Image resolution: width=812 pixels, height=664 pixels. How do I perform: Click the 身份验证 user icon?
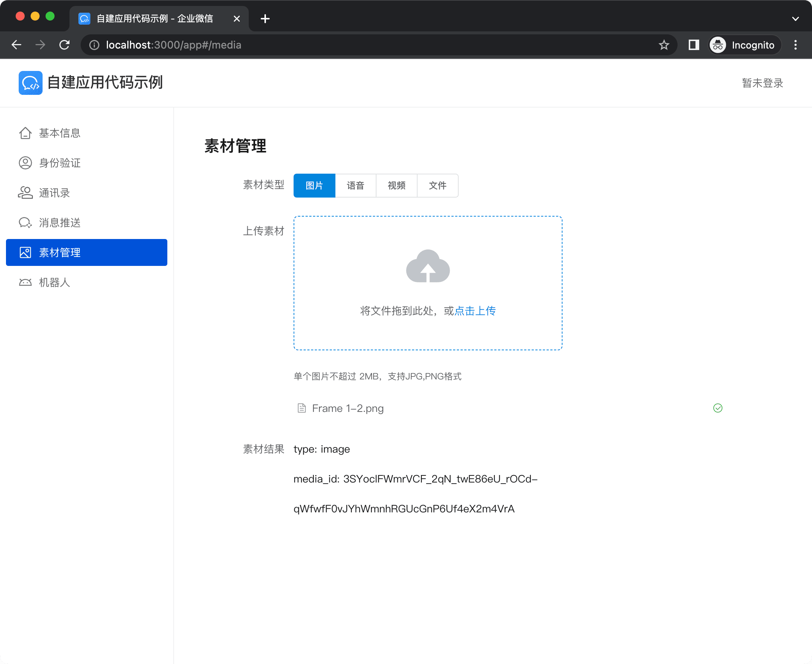pos(25,163)
